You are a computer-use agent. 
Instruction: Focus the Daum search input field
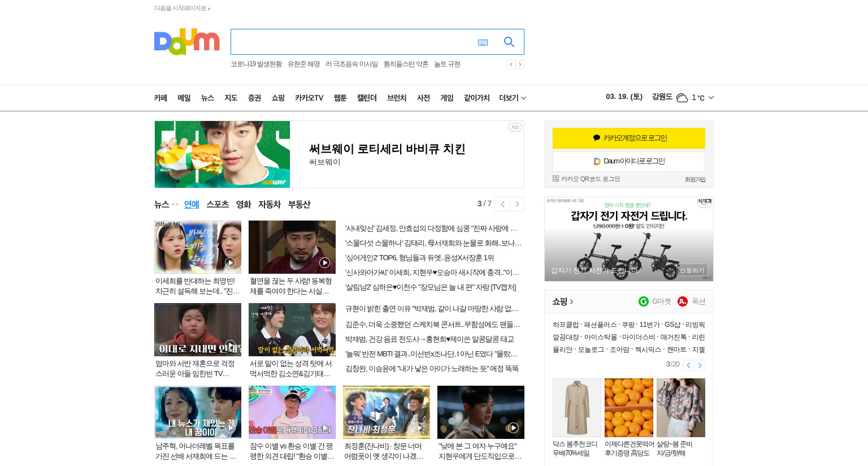pyautogui.click(x=353, y=42)
